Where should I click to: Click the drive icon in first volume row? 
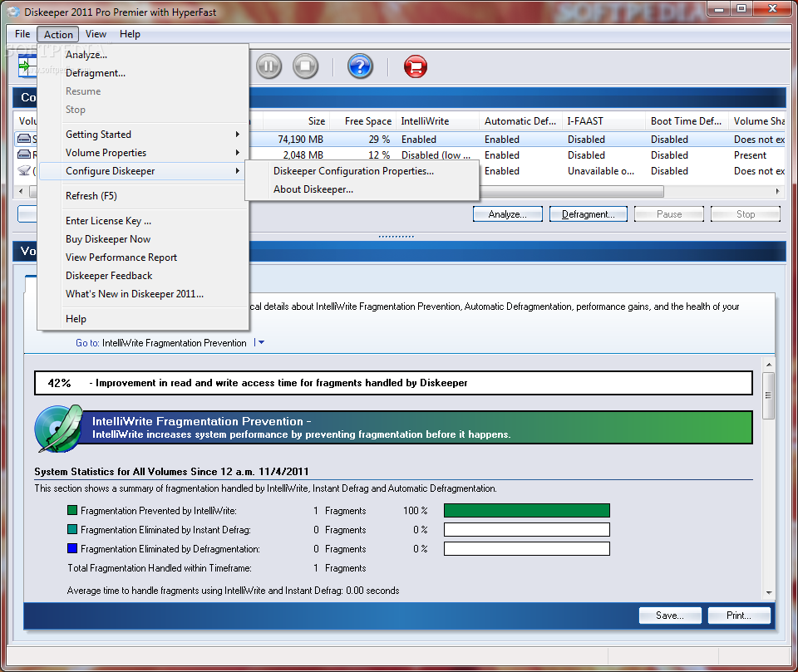(x=24, y=139)
